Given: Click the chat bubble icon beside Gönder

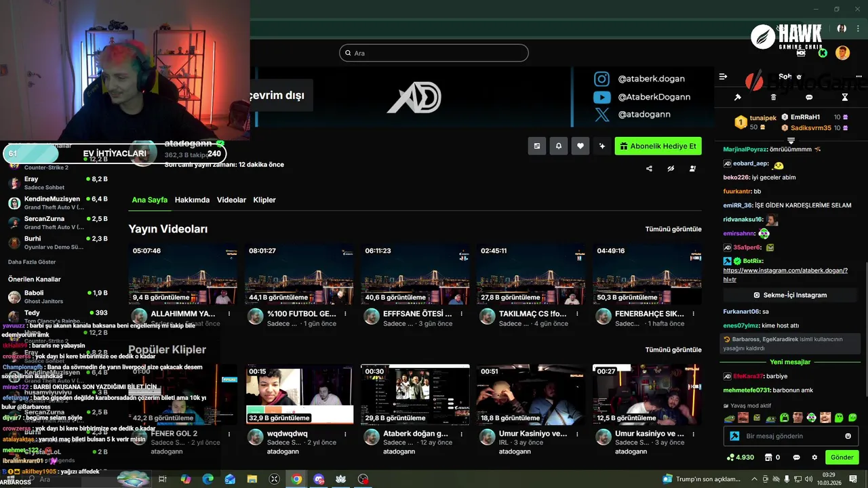Looking at the screenshot, I should [x=797, y=457].
